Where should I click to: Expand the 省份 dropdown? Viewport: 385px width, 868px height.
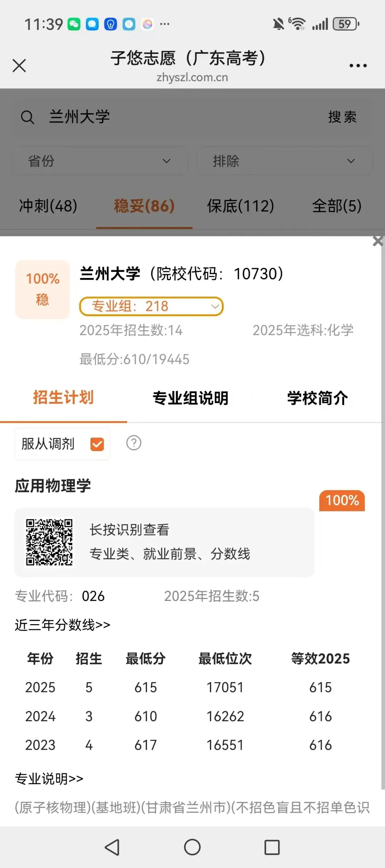point(100,161)
